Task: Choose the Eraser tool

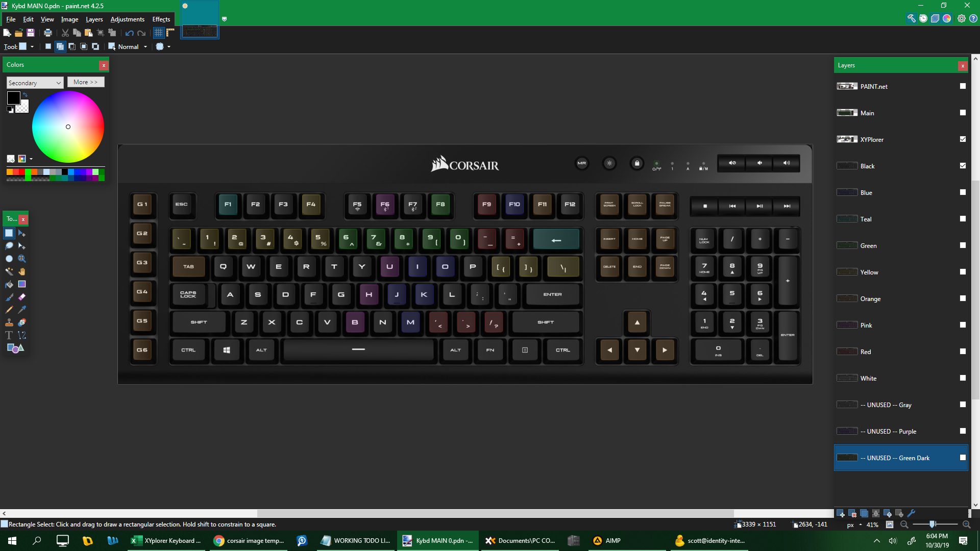Action: point(21,296)
